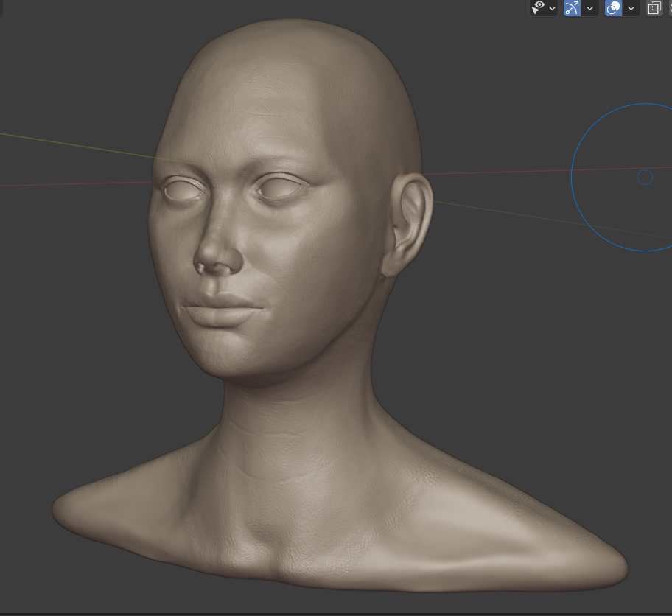Toggle viewport gizmos display
This screenshot has width=672, height=616.
(x=572, y=7)
